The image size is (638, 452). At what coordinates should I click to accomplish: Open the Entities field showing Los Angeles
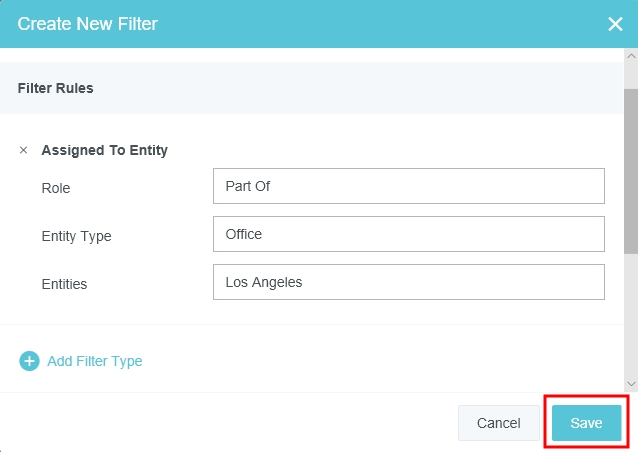pyautogui.click(x=408, y=282)
